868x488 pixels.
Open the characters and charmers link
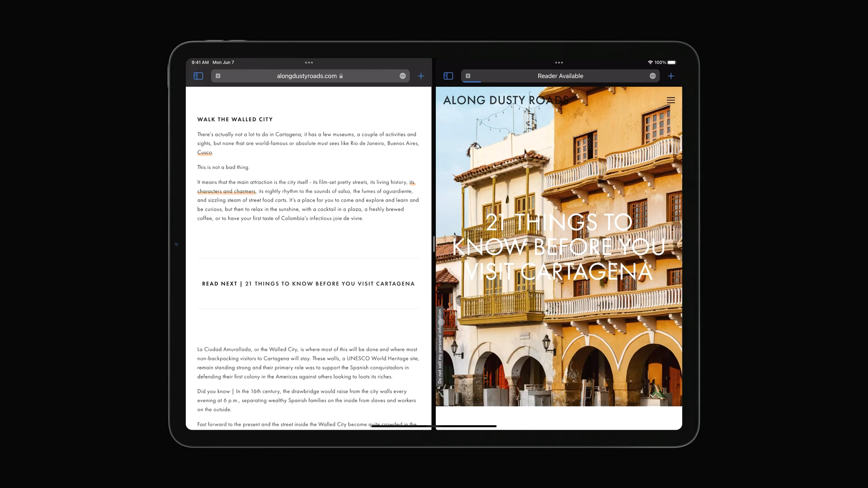[x=226, y=192]
